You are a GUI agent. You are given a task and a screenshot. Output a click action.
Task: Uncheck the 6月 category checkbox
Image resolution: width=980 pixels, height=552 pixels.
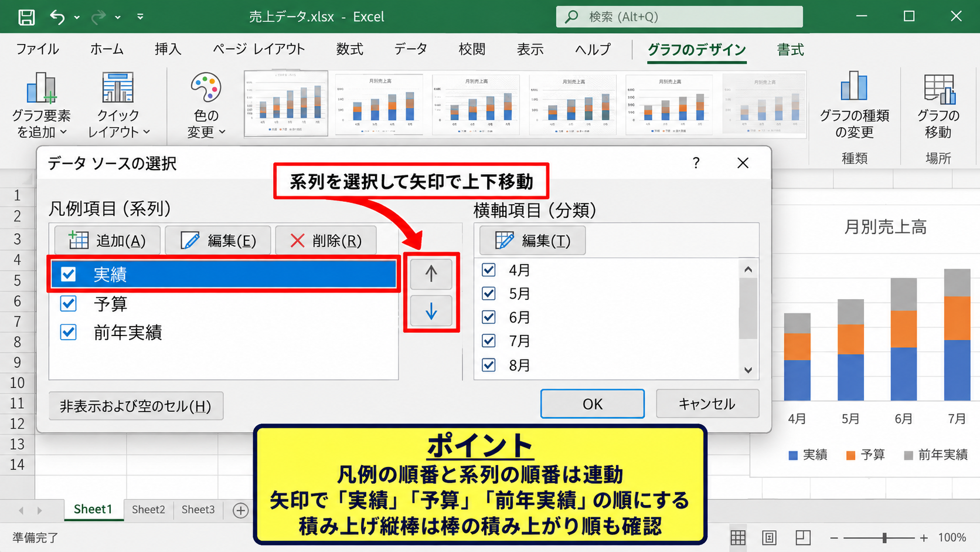click(488, 317)
